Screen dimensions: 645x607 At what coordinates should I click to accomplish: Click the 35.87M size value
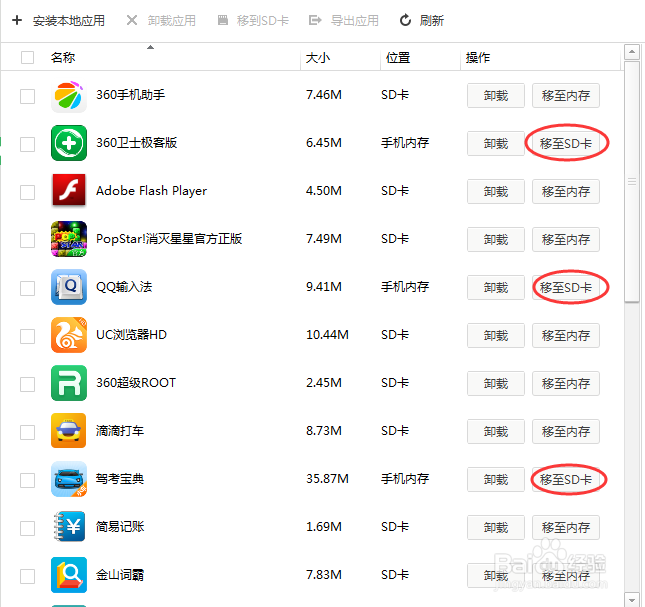click(x=327, y=479)
